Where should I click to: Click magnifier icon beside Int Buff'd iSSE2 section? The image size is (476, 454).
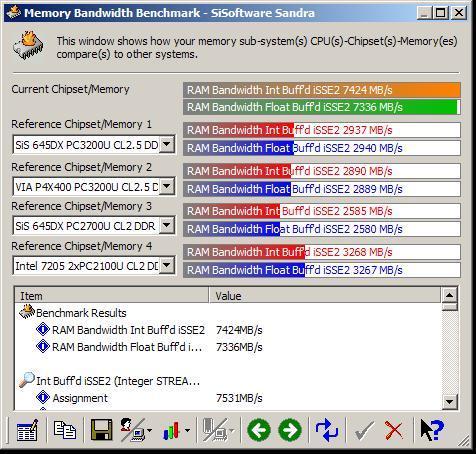pos(27,380)
